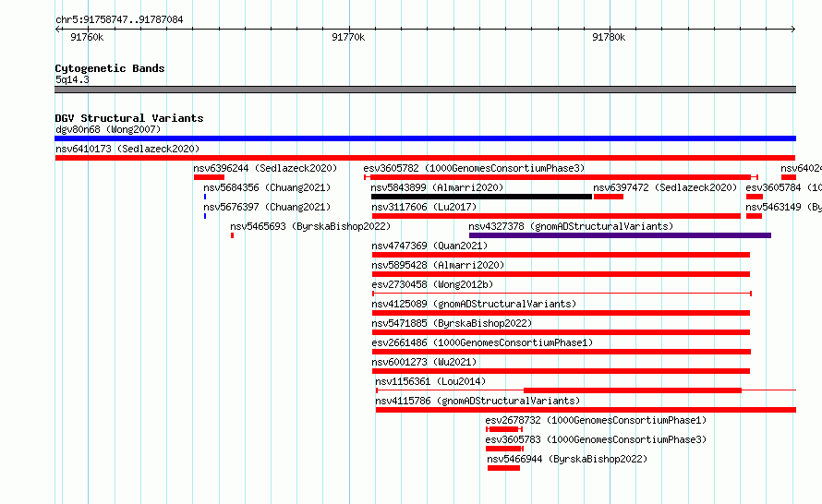The width and height of the screenshot is (822, 504).
Task: Click the Cytogenetic Bands track title
Action: pos(110,68)
